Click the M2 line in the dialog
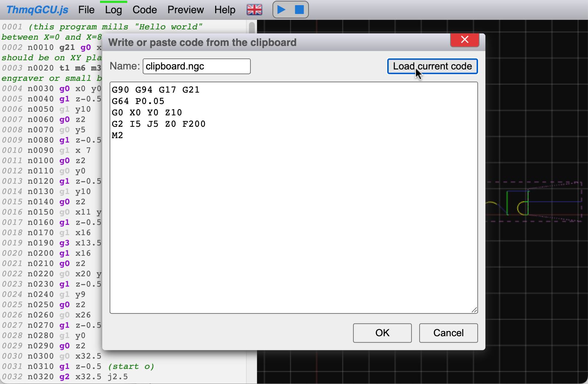The height and width of the screenshot is (384, 588). [118, 136]
